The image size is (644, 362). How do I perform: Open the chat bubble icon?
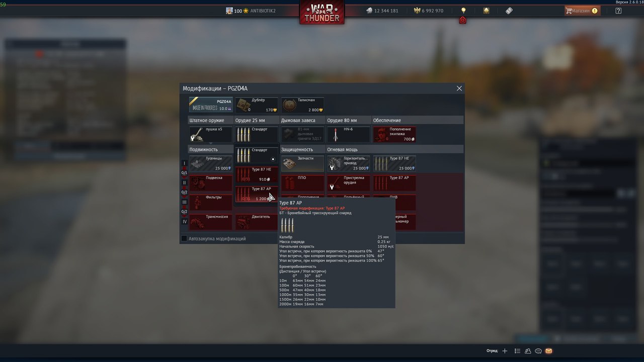coord(538,351)
